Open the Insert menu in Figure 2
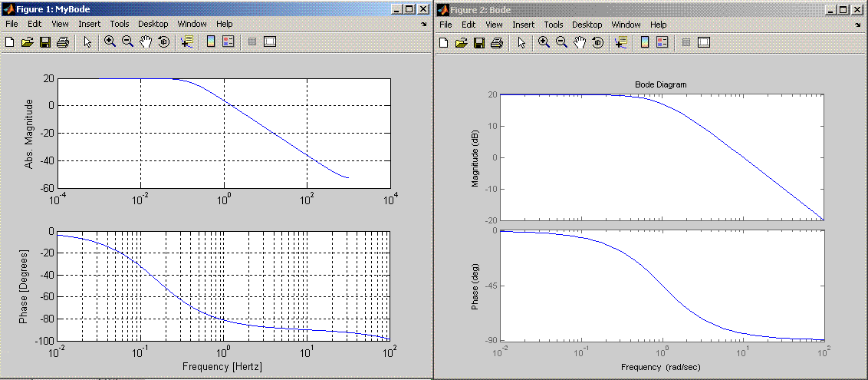Viewport: 868px width, 380px height. pyautogui.click(x=523, y=25)
